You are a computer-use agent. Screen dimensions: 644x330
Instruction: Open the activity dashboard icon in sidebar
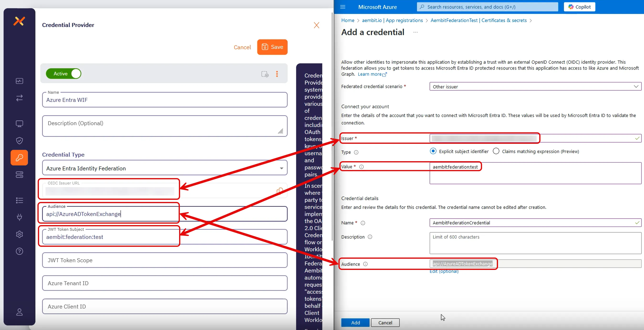(19, 81)
